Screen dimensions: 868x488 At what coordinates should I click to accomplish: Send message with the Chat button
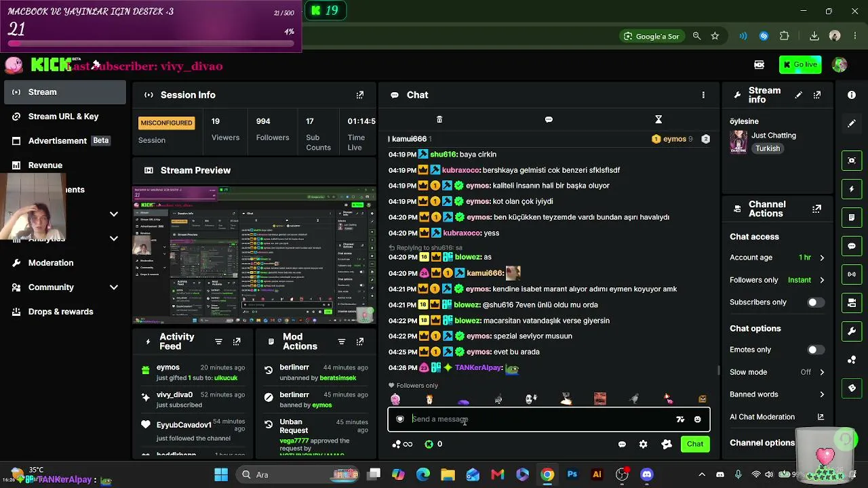(x=695, y=444)
